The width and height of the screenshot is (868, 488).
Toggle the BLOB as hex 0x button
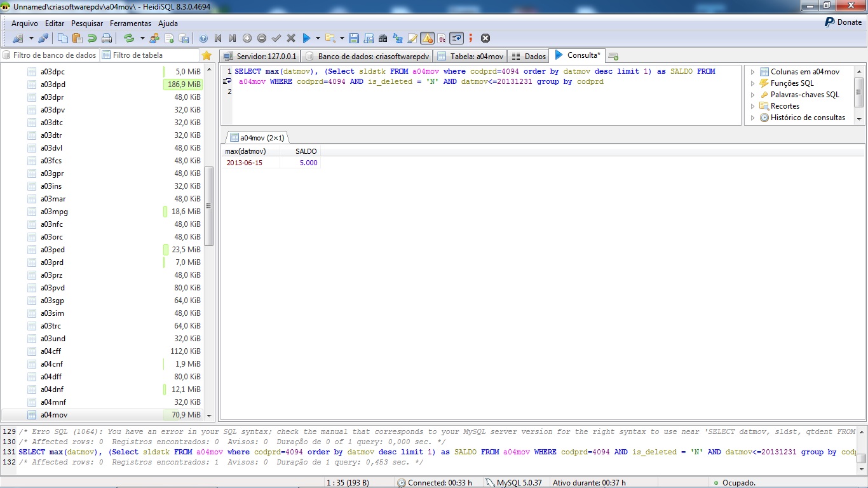click(442, 38)
